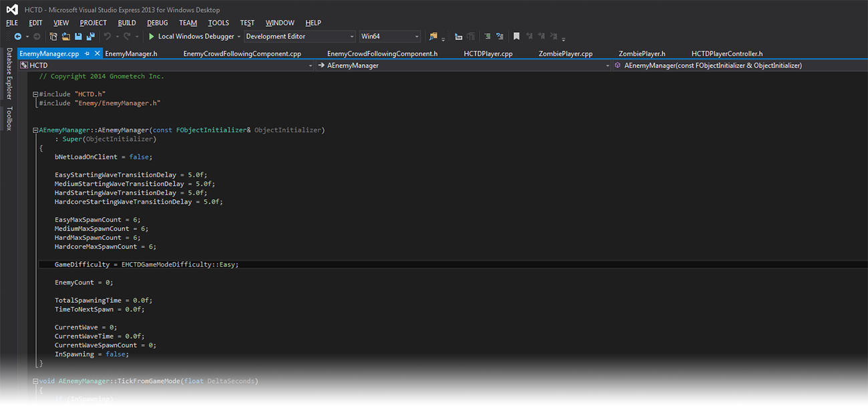Click the New Project toolbar icon
The width and height of the screenshot is (868, 409).
pyautogui.click(x=53, y=37)
